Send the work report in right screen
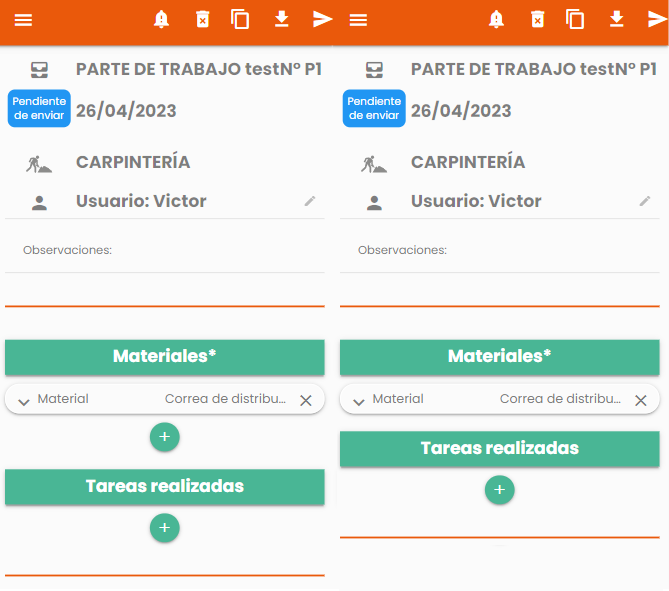 pyautogui.click(x=657, y=19)
